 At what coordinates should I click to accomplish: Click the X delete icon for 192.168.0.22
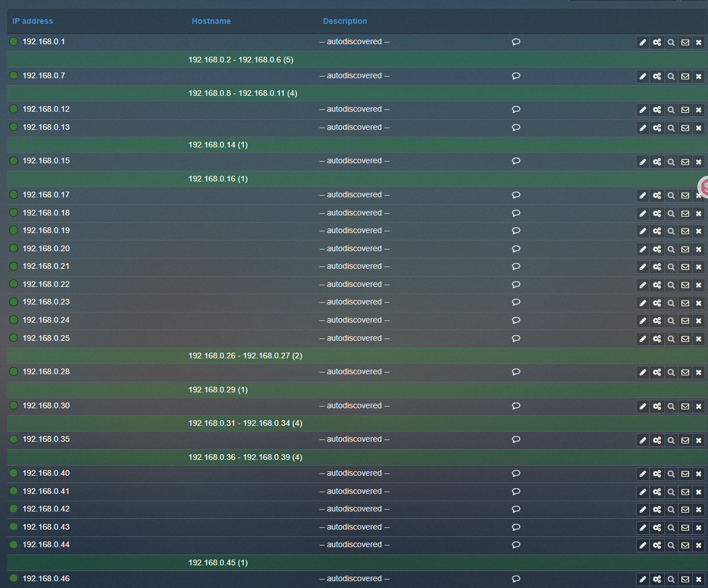coord(699,285)
